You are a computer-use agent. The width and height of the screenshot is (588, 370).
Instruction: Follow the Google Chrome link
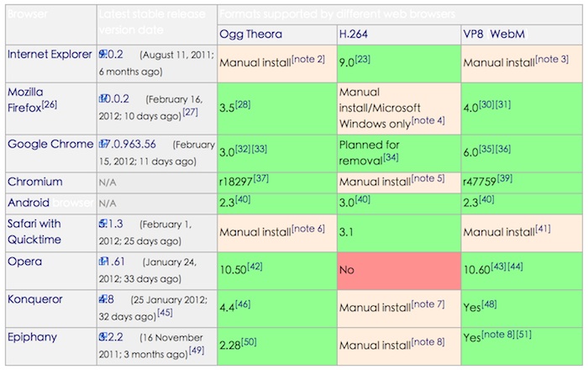coord(50,144)
